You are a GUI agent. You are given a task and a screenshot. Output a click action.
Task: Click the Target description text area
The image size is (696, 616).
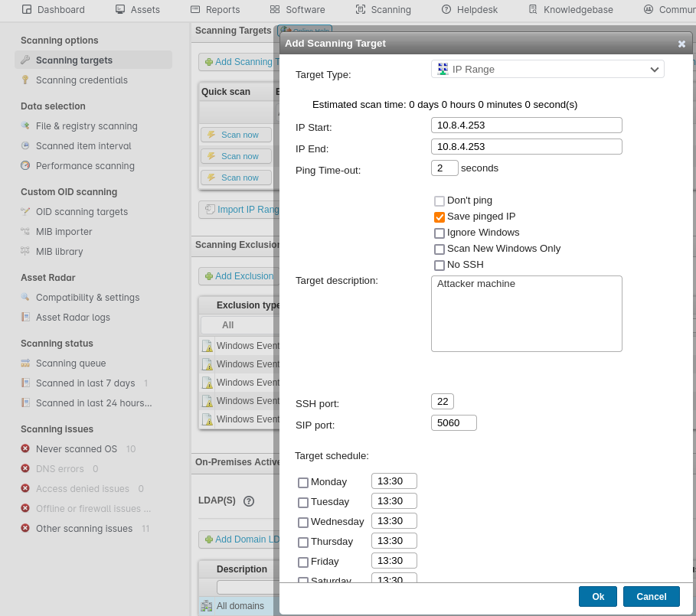click(527, 314)
